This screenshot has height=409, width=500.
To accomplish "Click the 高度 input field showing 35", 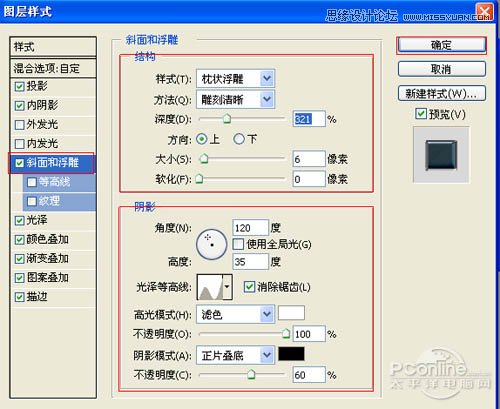I will click(250, 262).
